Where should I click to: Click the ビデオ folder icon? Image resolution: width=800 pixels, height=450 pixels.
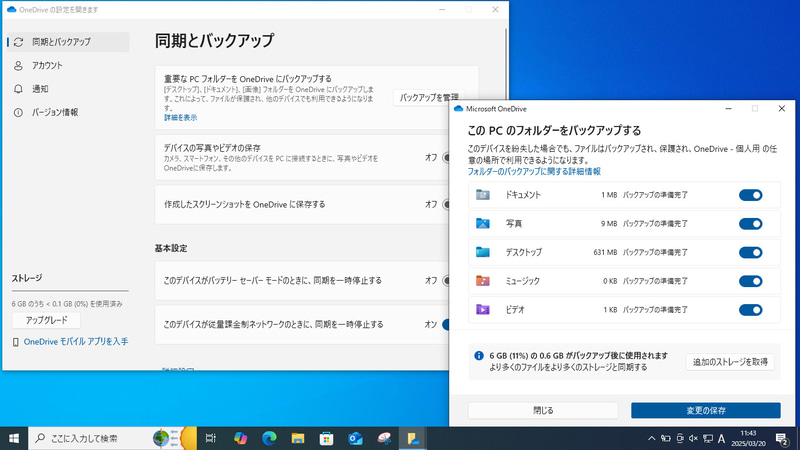coord(483,309)
